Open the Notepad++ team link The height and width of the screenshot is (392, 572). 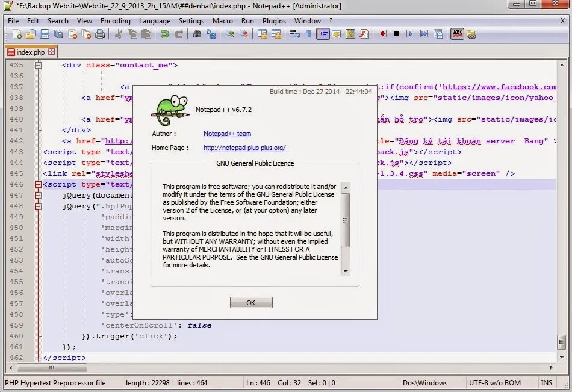[x=227, y=134]
